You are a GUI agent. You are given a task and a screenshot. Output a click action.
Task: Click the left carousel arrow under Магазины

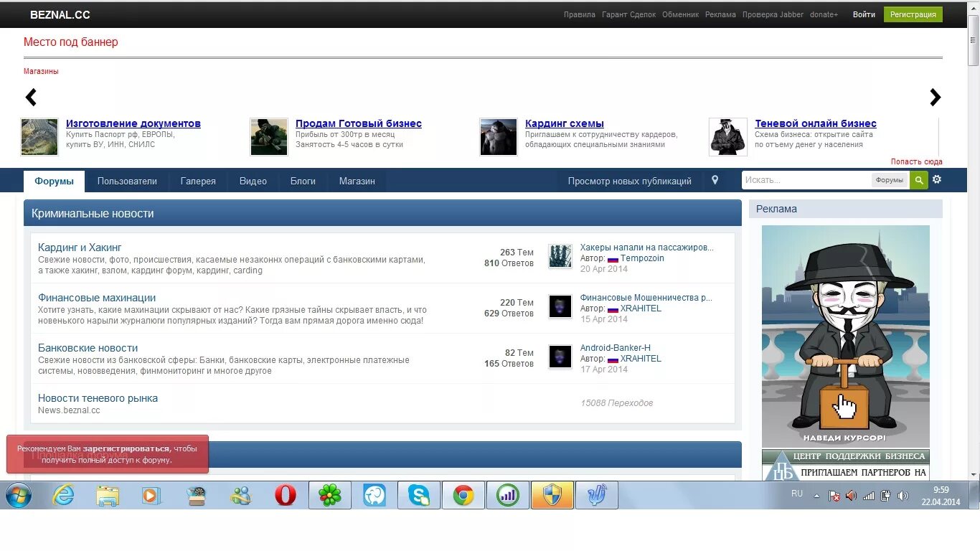[x=31, y=97]
